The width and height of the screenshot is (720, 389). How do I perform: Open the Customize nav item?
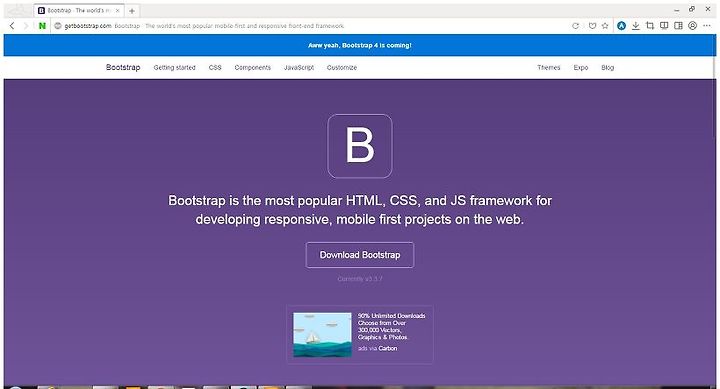(342, 68)
